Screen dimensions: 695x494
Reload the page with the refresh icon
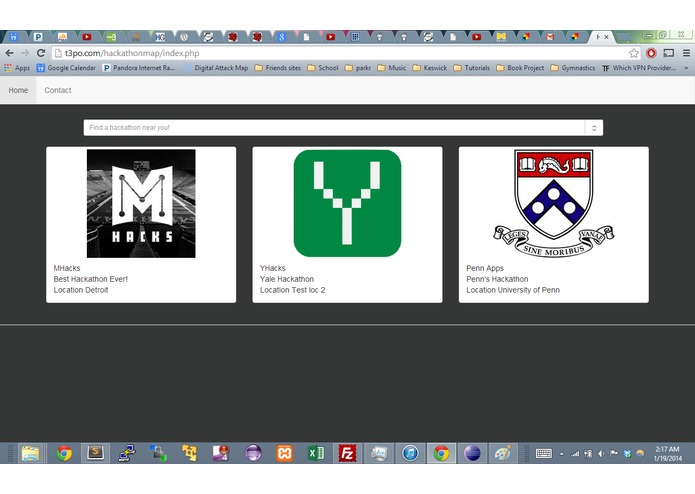tap(41, 53)
